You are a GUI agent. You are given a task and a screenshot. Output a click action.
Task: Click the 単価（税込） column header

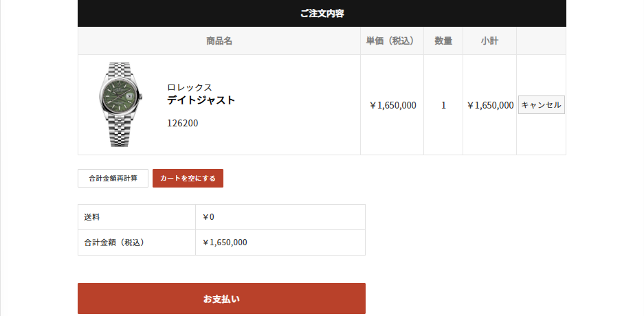point(392,41)
